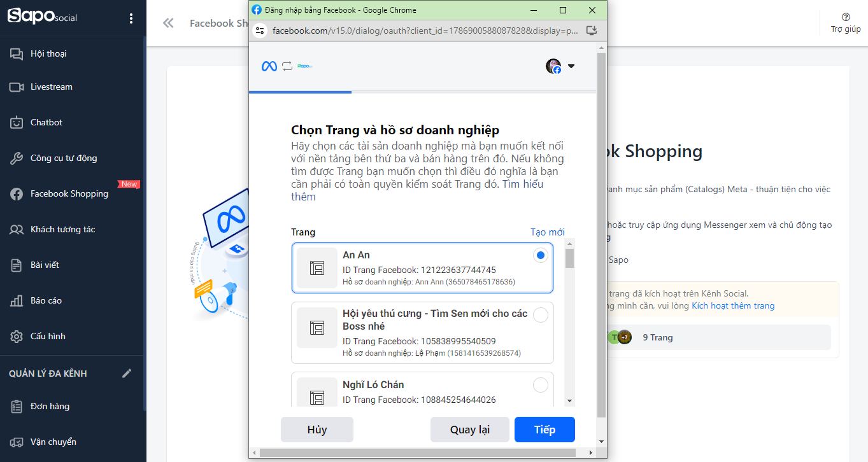Click the install app icon in address bar

click(x=590, y=31)
